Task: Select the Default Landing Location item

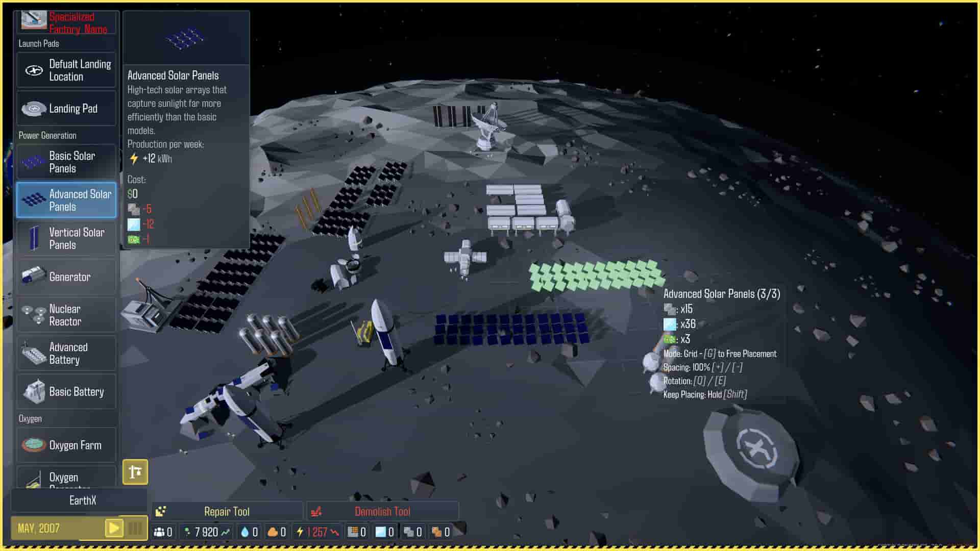Action: click(x=66, y=70)
